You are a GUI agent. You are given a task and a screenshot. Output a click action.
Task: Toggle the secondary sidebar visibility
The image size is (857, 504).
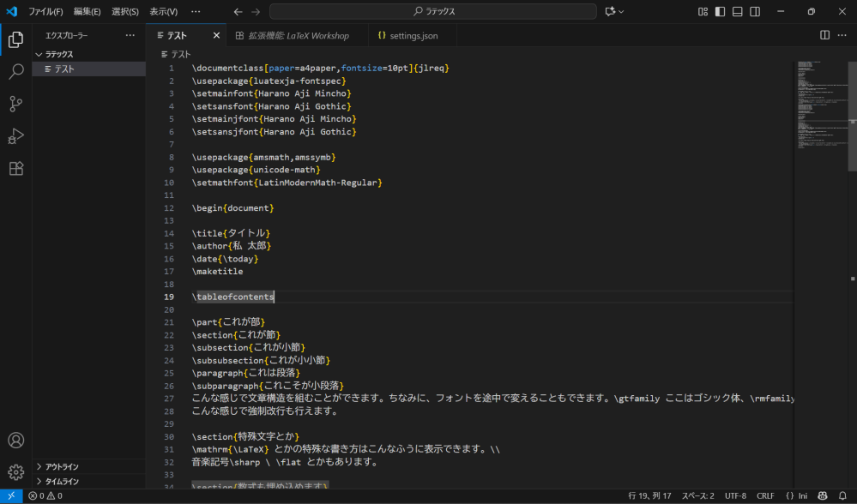pos(756,11)
